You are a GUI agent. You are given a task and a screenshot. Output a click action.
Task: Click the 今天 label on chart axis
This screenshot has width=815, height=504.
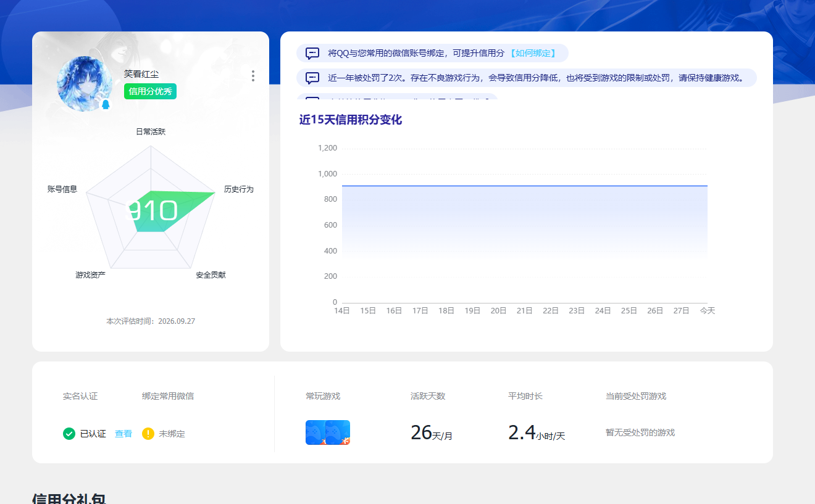point(708,311)
